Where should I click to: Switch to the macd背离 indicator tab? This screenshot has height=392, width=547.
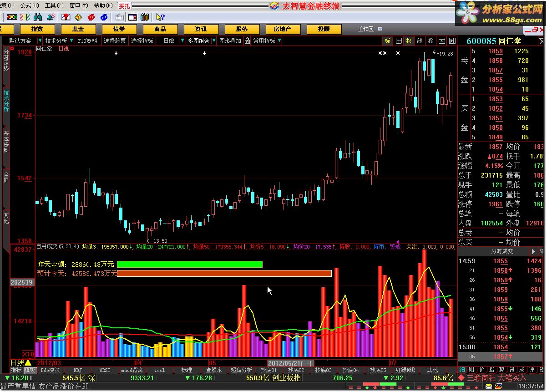point(132,370)
